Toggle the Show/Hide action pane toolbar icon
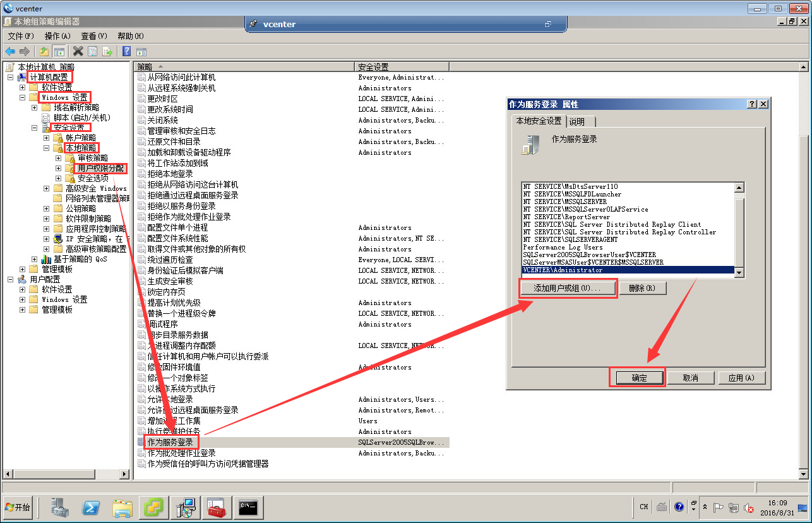This screenshot has height=523, width=812. (x=141, y=51)
